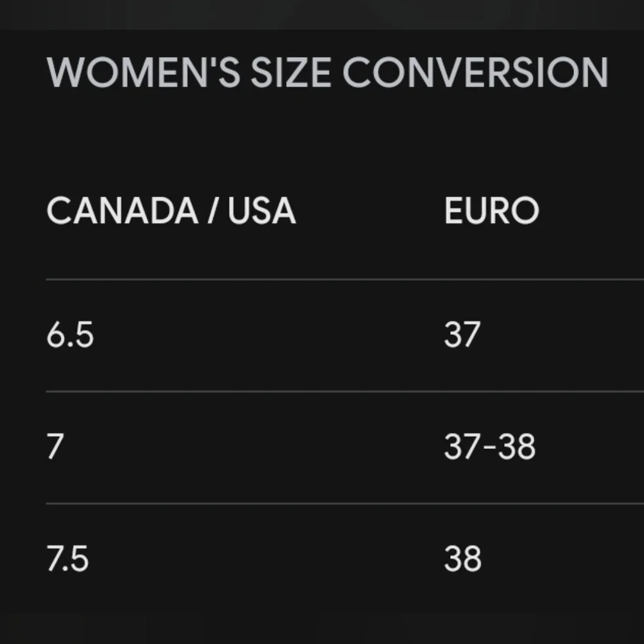Click USA in the column header
This screenshot has width=644, height=644.
(262, 211)
